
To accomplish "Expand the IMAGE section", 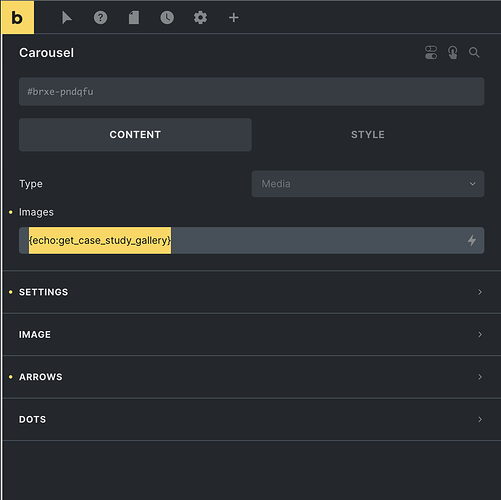I will (251, 334).
